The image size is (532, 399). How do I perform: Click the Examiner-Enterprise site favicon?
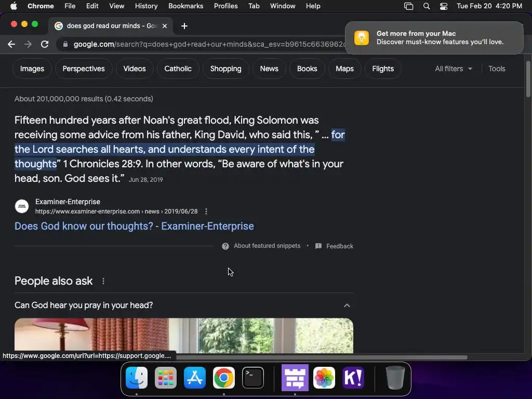pos(22,206)
